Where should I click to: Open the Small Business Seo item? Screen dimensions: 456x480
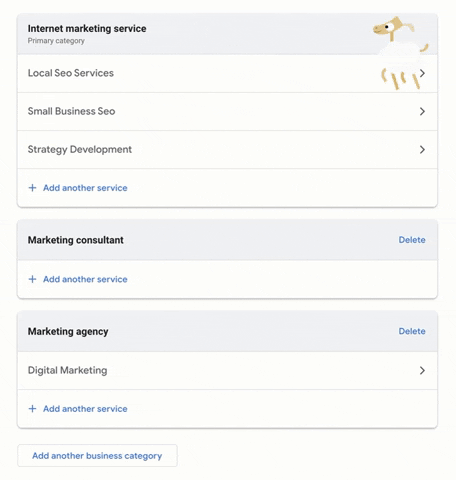pos(227,111)
